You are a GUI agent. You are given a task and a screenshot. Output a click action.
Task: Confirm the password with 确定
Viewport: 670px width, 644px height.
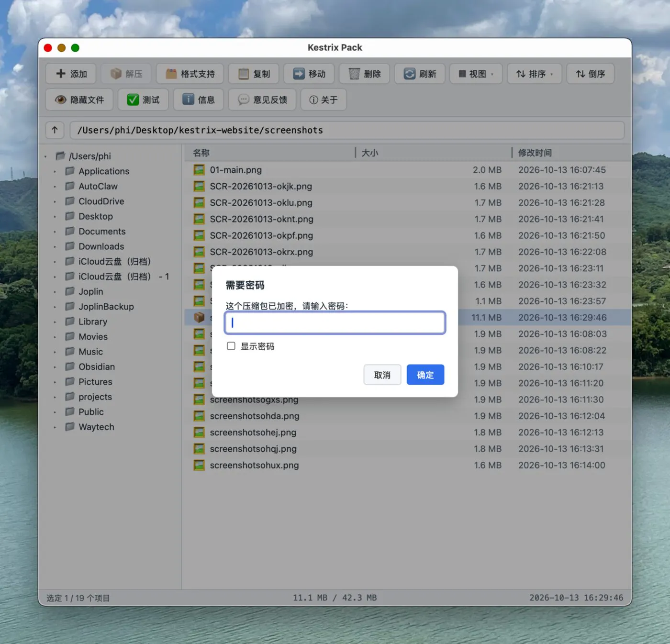(x=425, y=375)
